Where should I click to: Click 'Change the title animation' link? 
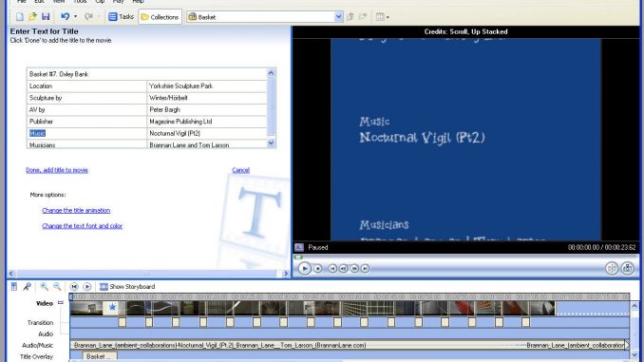click(x=76, y=210)
